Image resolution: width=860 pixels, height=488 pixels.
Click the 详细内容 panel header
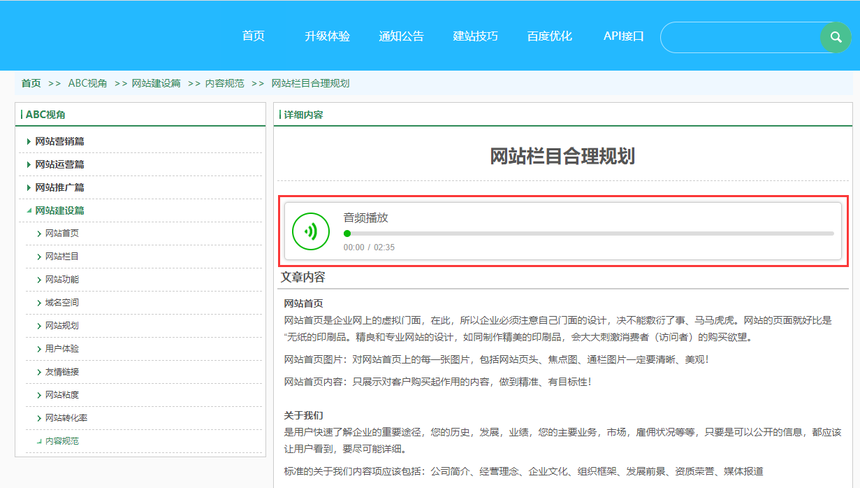pyautogui.click(x=303, y=115)
